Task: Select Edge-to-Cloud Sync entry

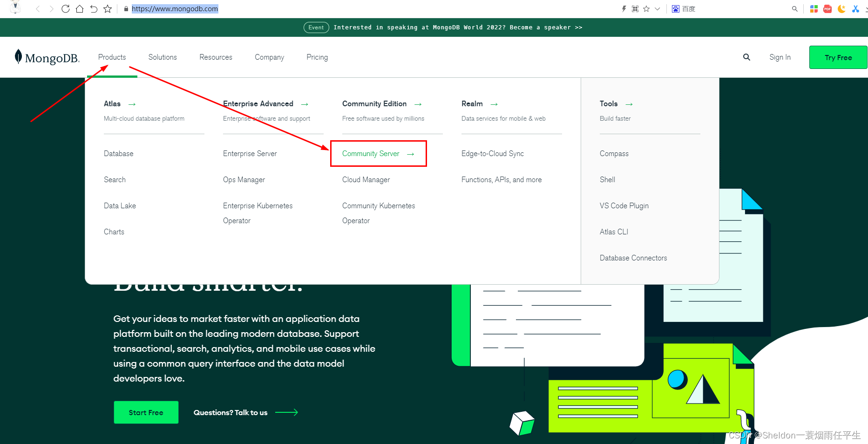Action: 493,154
